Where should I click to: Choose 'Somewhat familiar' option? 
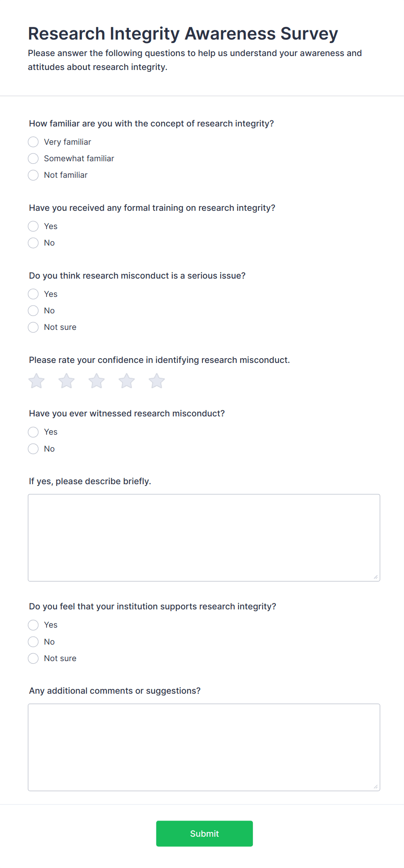pos(33,159)
